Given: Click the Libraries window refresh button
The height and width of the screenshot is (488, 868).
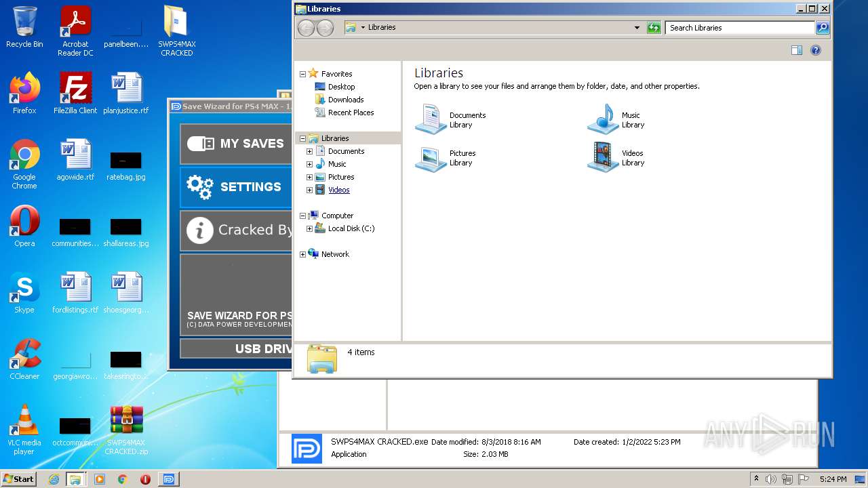Looking at the screenshot, I should (654, 28).
